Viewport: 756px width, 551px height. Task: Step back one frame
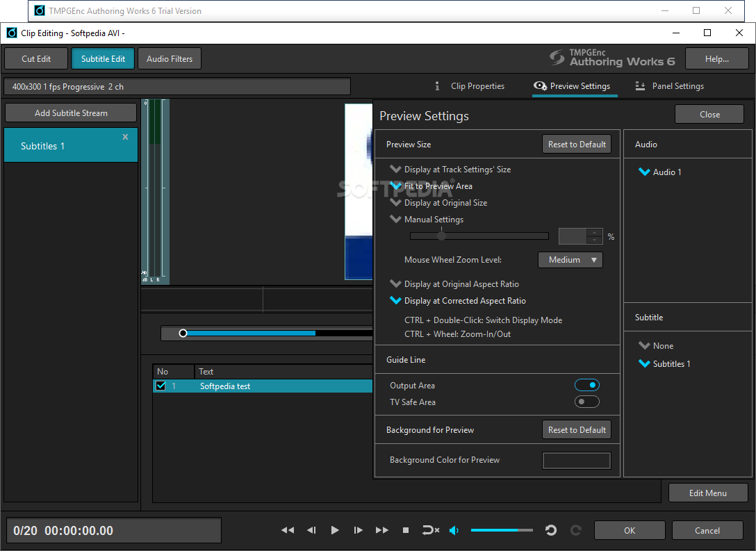(x=311, y=530)
